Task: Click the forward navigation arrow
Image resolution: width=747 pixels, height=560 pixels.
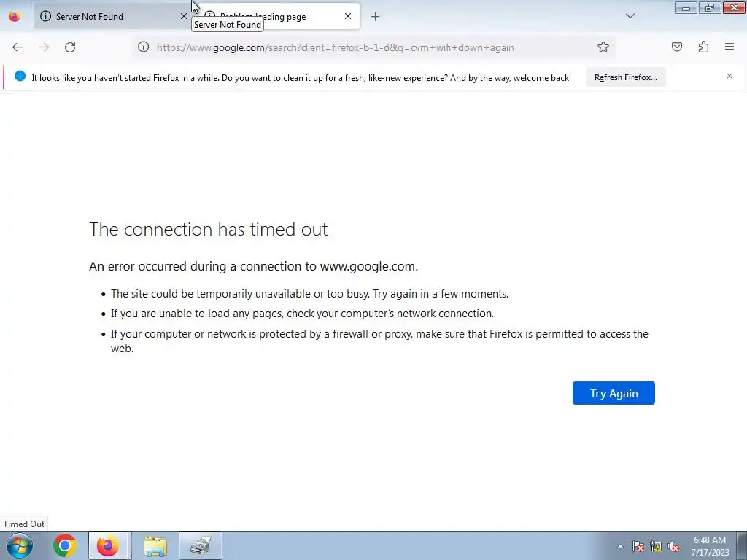Action: [x=44, y=47]
